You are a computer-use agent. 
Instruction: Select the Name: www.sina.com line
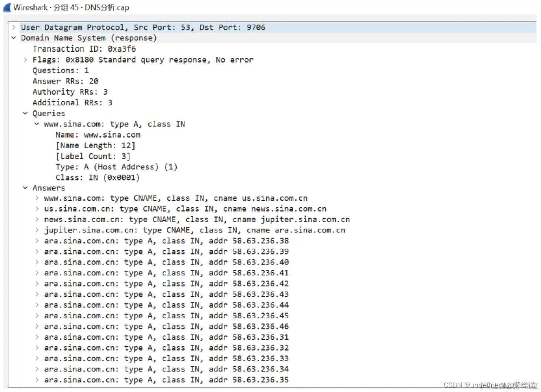(98, 135)
